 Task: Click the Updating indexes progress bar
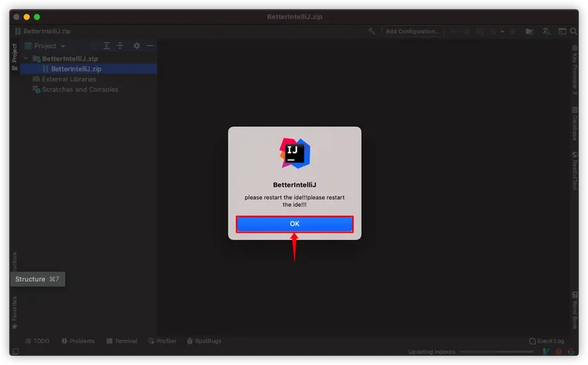click(x=497, y=352)
